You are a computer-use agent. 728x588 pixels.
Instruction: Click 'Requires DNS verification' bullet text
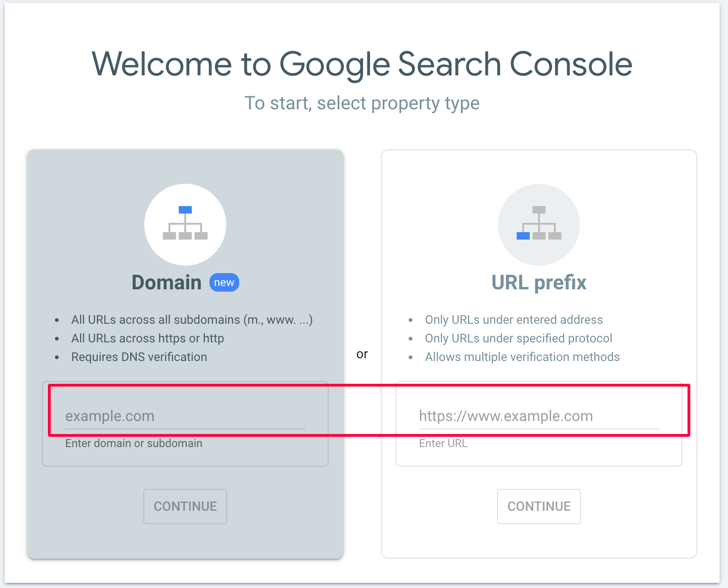coord(139,357)
